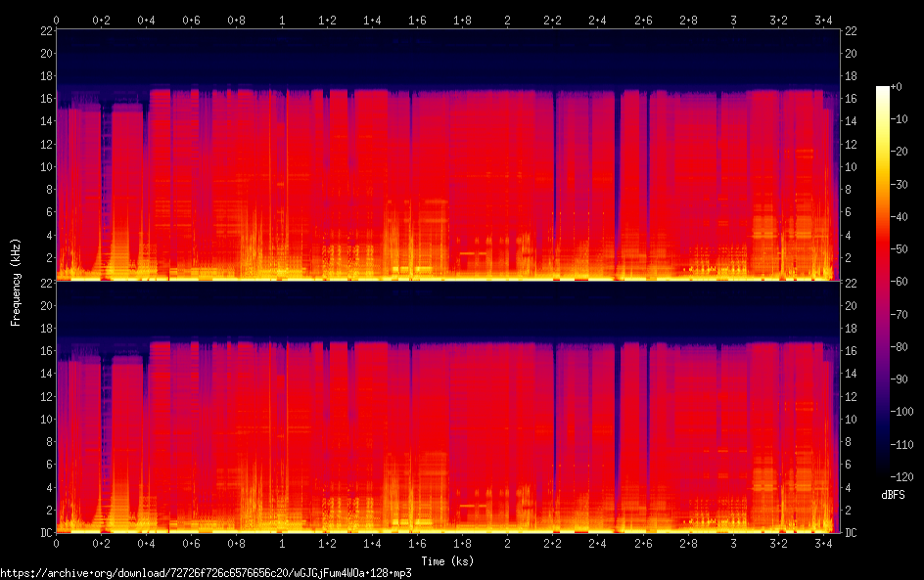Image resolution: width=924 pixels, height=580 pixels.
Task: Click the 1 ks tick on top time axis
Action: click(x=282, y=20)
